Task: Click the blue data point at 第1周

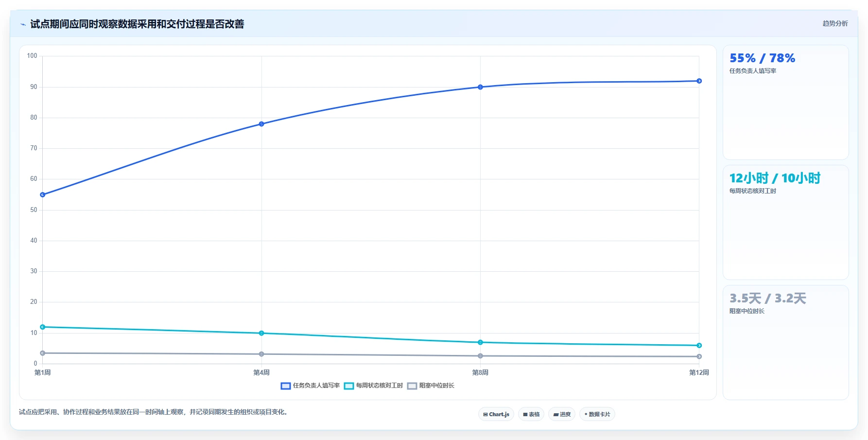Action: click(x=43, y=194)
